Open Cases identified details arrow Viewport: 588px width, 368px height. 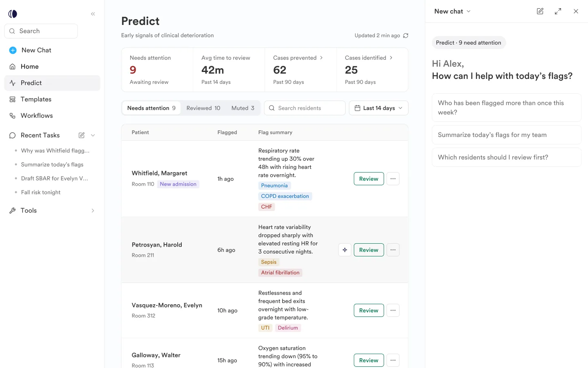point(391,58)
